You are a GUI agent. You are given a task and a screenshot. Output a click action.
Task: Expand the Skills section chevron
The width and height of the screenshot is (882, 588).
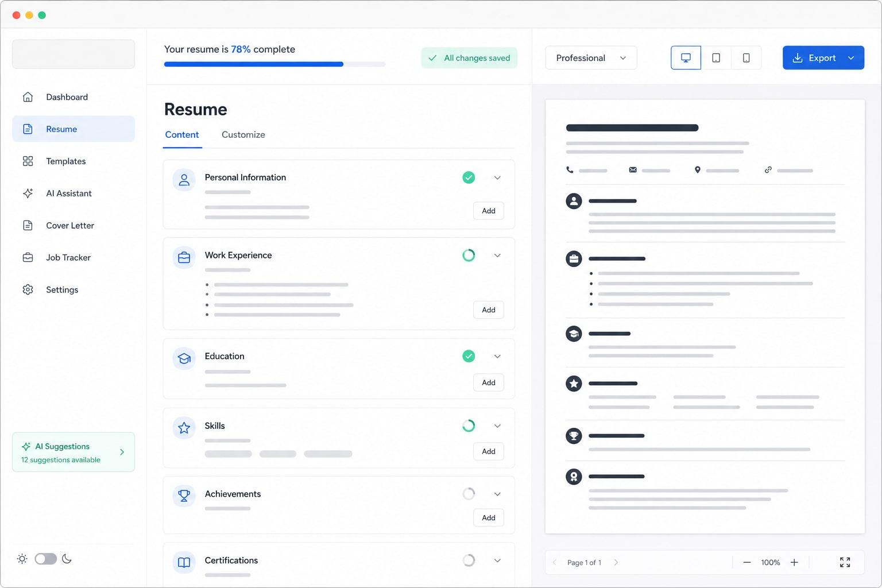coord(497,426)
